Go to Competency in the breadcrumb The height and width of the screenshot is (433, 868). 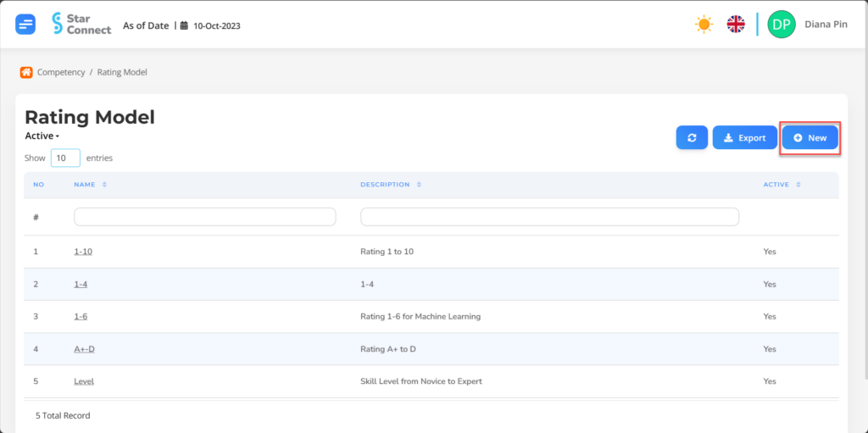click(x=61, y=72)
